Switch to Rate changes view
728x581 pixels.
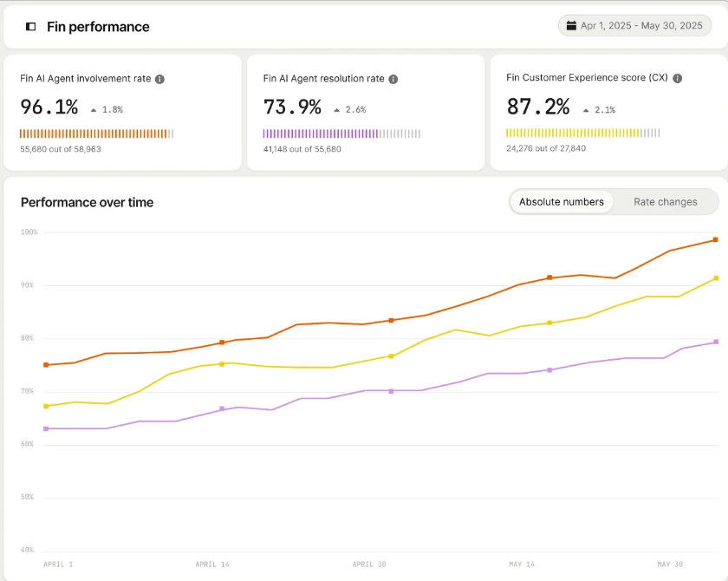(x=665, y=202)
